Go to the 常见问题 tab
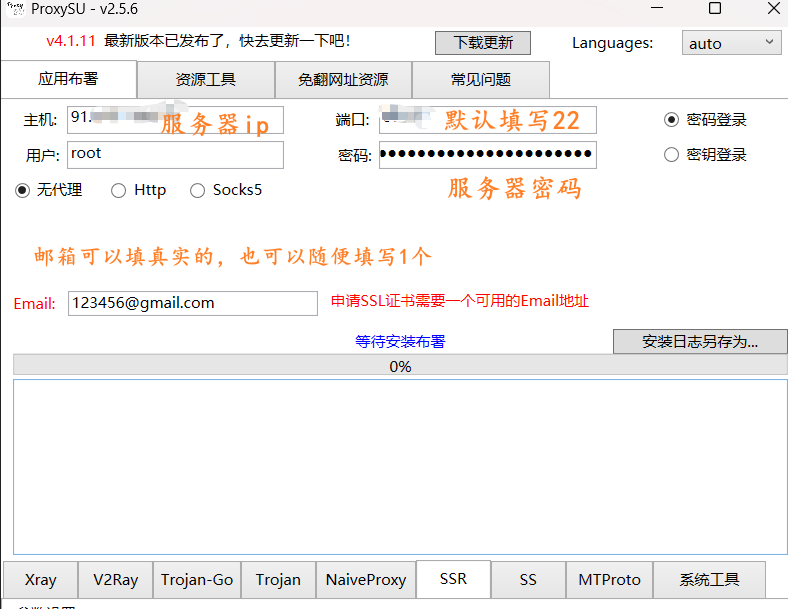 click(480, 80)
